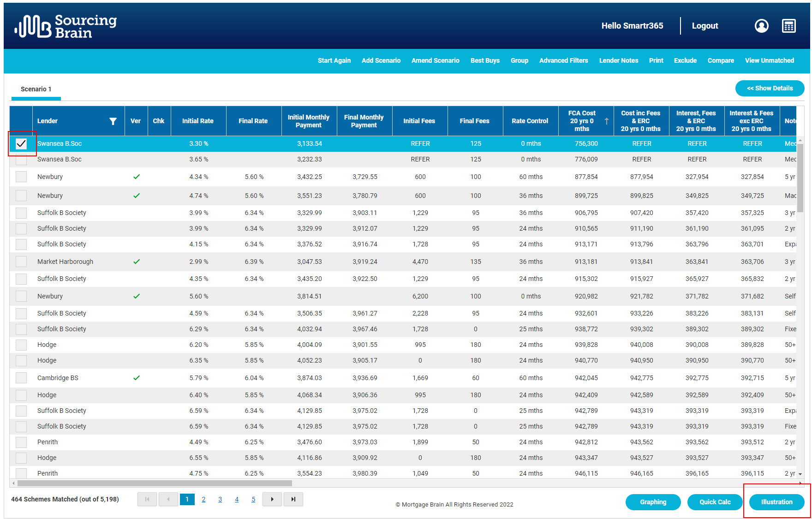Go to previous page of results
This screenshot has width=812, height=519.
coord(168,499)
